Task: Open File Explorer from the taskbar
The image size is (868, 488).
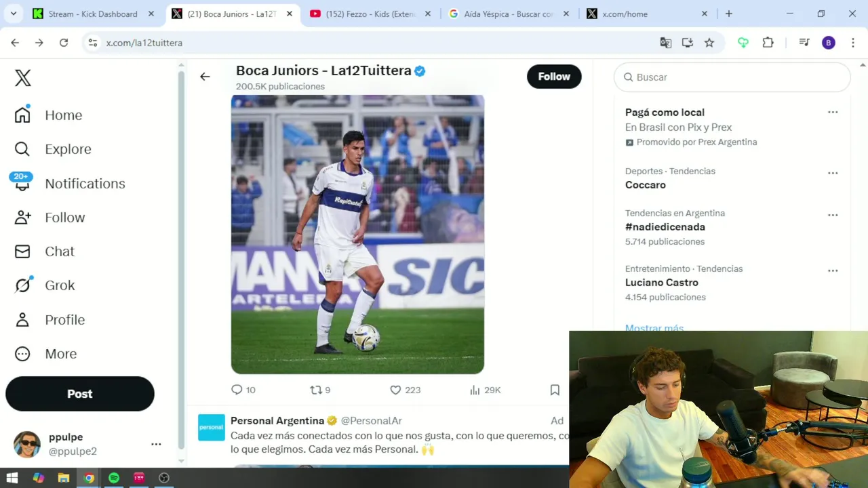Action: (x=64, y=478)
